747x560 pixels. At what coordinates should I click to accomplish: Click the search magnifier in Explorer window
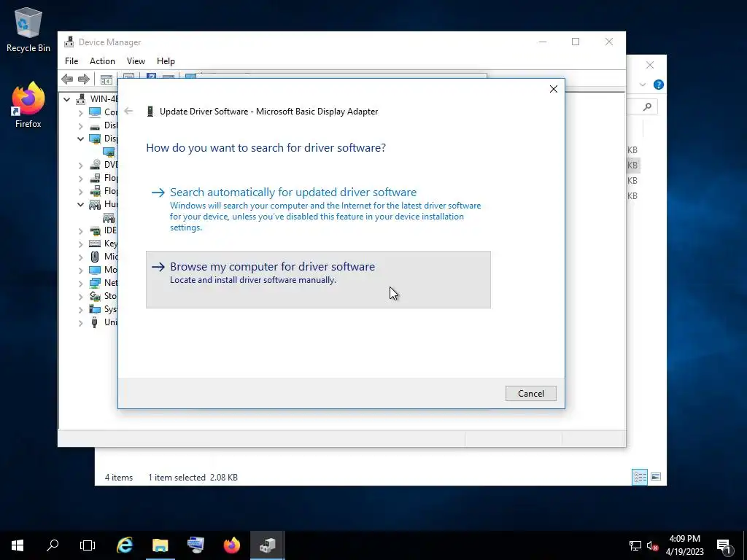tap(647, 106)
